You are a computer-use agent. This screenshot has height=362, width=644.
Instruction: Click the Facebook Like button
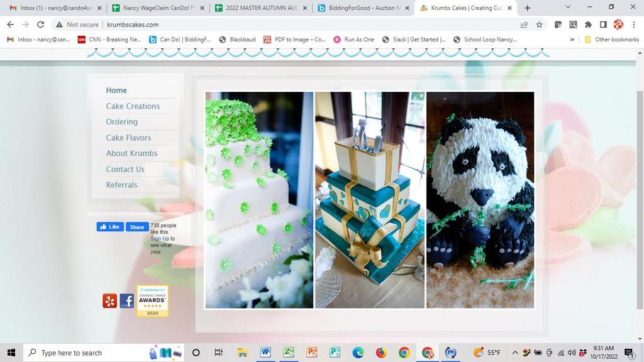[x=110, y=227]
